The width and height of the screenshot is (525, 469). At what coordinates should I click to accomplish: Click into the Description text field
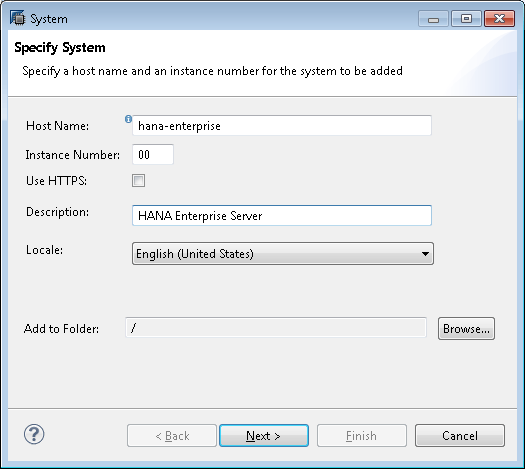(282, 215)
